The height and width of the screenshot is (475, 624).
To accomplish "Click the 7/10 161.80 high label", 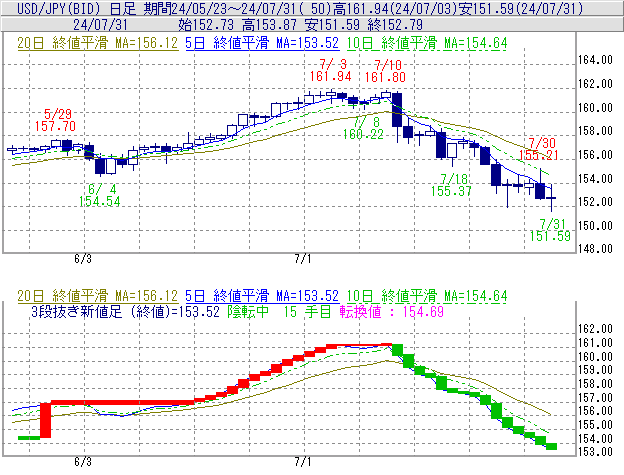I will (386, 71).
